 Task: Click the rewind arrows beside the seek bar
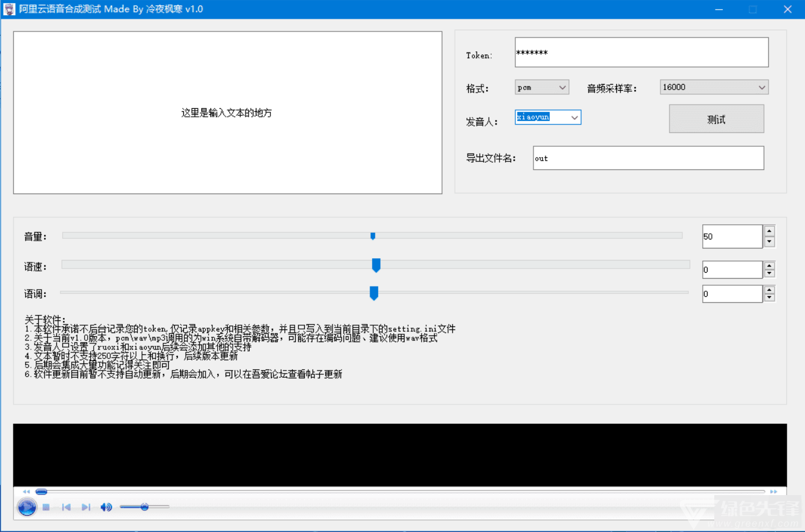(x=26, y=491)
